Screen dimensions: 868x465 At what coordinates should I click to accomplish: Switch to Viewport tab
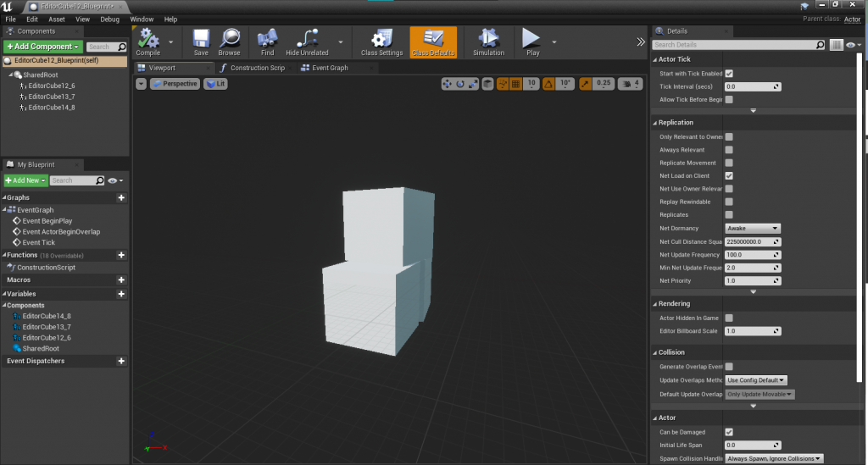(x=162, y=68)
